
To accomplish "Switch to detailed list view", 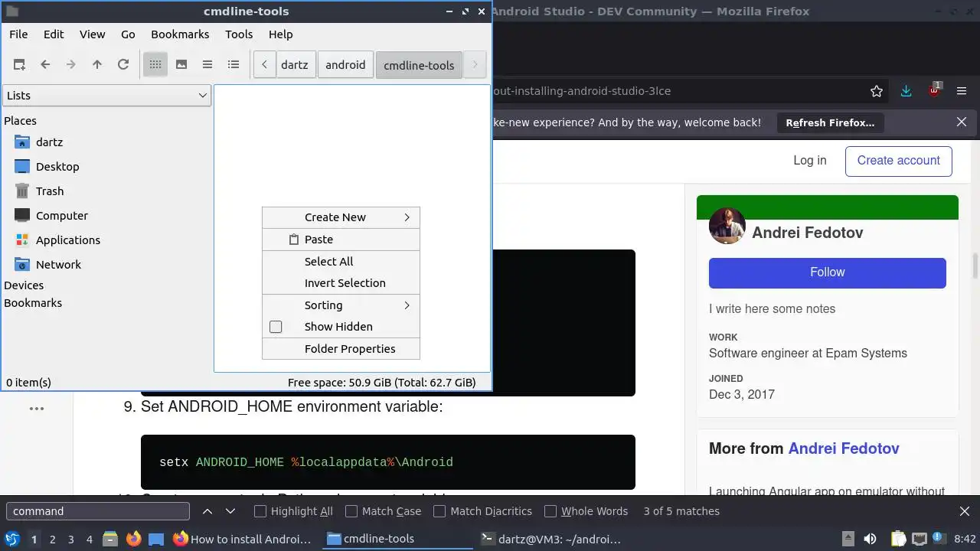I will 234,65.
